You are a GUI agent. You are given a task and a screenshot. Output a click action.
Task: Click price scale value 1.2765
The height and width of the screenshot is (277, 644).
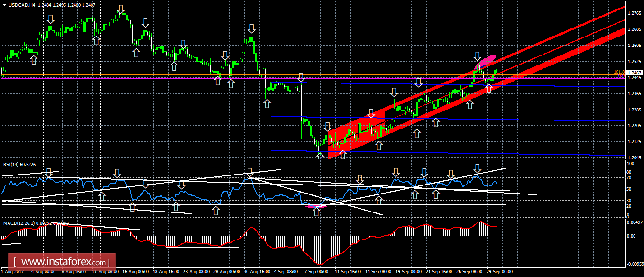[x=634, y=13]
